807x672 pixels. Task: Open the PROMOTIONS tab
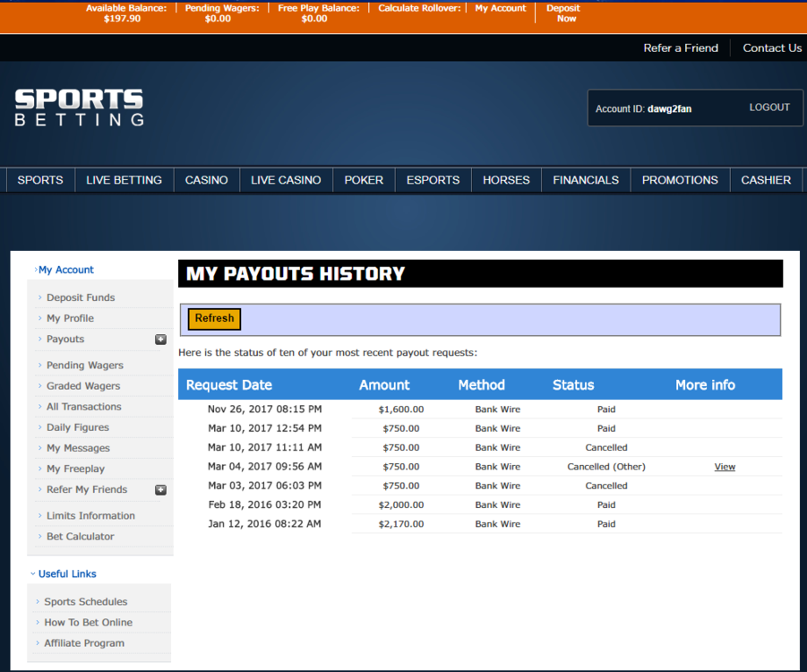tap(680, 180)
